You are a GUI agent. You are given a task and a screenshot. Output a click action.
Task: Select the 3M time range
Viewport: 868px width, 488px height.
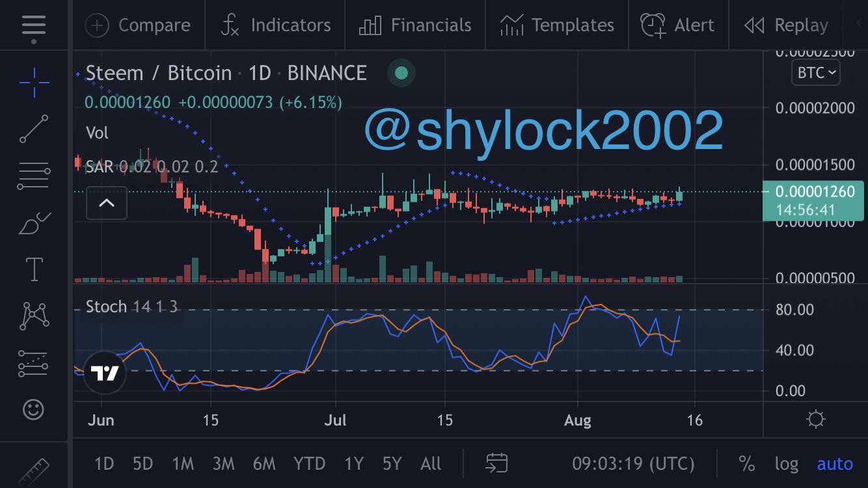(x=223, y=464)
